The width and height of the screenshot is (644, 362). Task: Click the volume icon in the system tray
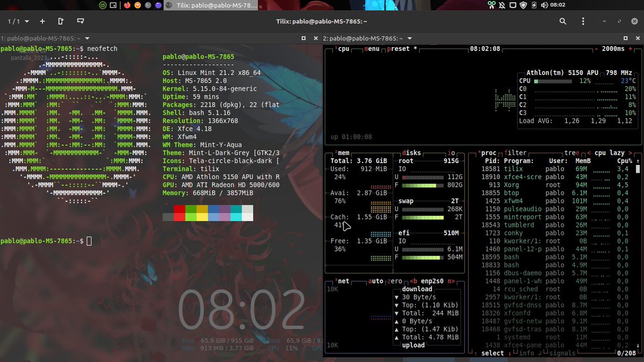coord(544,5)
